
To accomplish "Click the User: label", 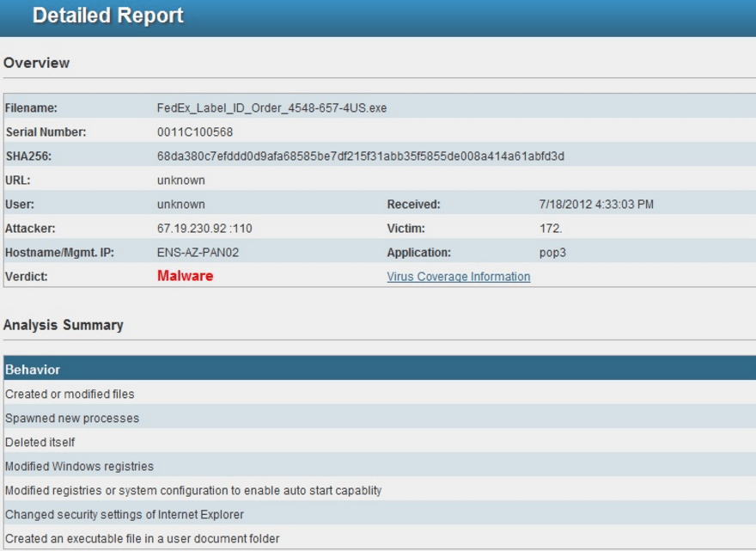I will pyautogui.click(x=20, y=205).
